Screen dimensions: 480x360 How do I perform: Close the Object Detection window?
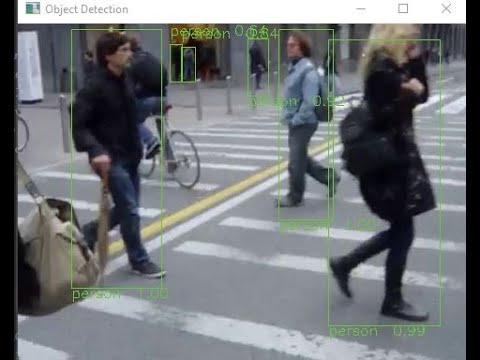tap(446, 8)
